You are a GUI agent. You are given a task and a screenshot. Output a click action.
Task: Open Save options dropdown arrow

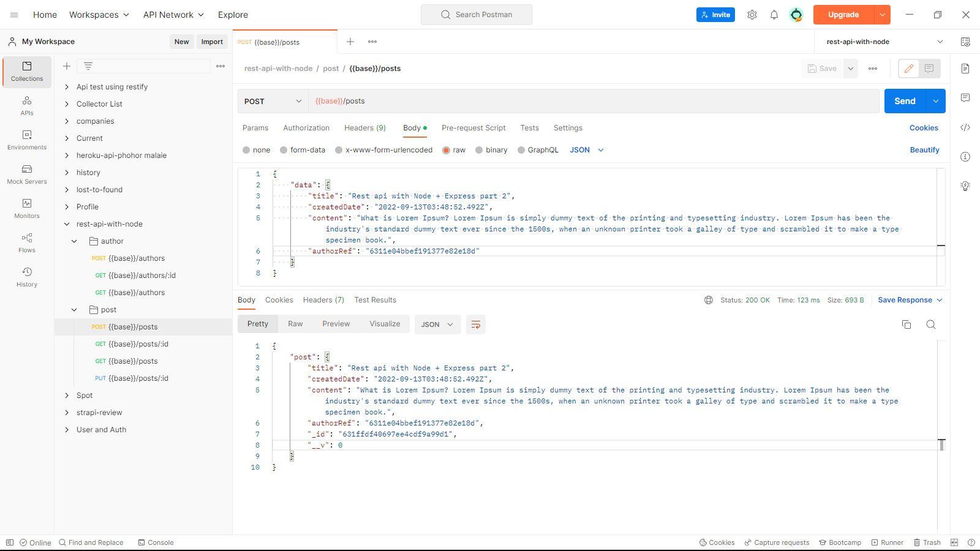(851, 69)
